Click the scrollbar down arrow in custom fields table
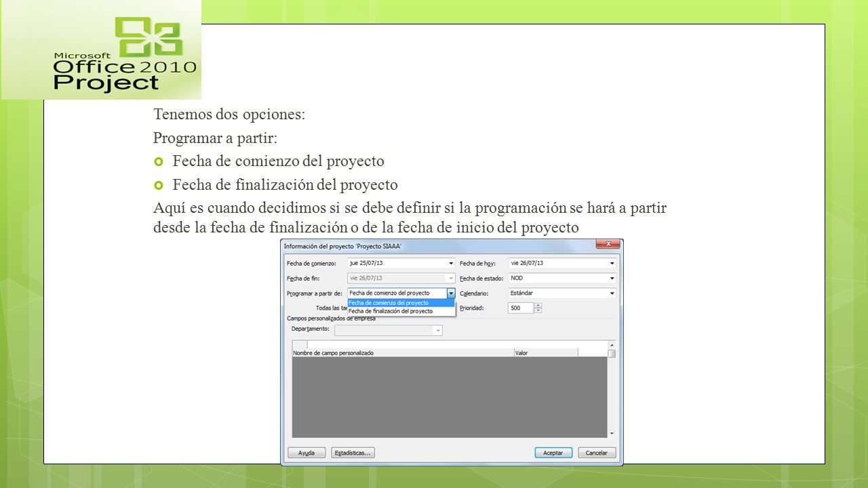The height and width of the screenshot is (488, 868). click(x=612, y=433)
